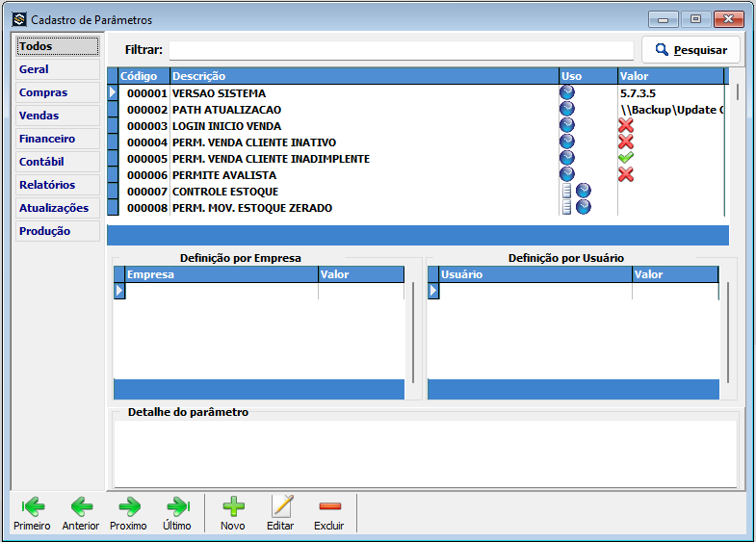Toggle green check for PERM. VENDA CLIENTE INADIMPLENTE
Viewport: 756px width, 542px height.
(x=626, y=159)
